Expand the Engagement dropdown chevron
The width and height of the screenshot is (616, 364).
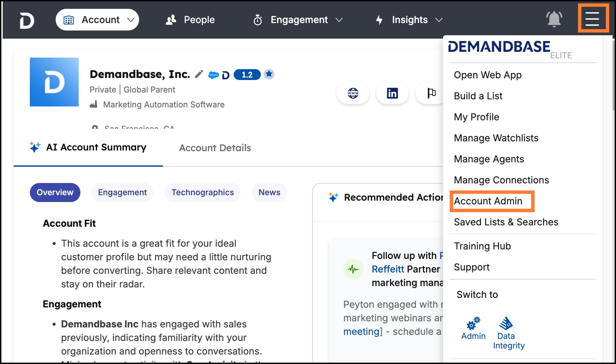339,20
